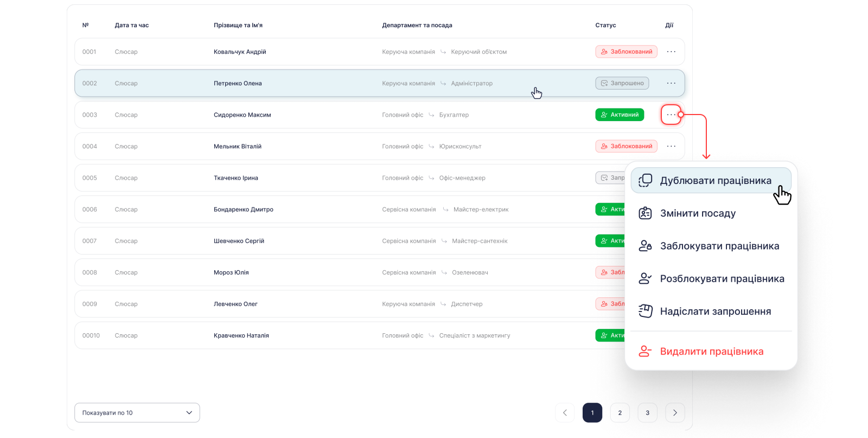Image resolution: width=868 pixels, height=438 pixels.
Task: Switch to page 2
Action: pyautogui.click(x=620, y=412)
